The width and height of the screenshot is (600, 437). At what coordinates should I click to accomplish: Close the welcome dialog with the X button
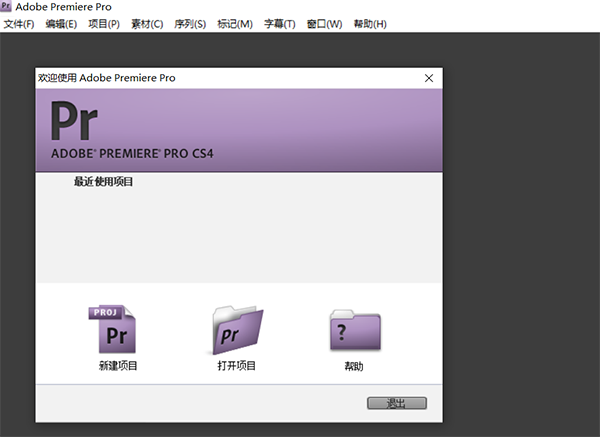pos(429,78)
